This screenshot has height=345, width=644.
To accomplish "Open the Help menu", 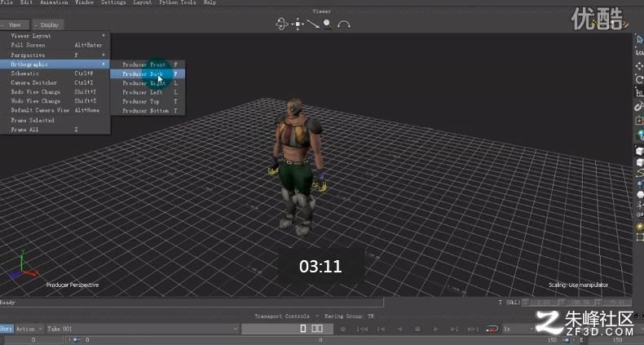I will 210,2.
